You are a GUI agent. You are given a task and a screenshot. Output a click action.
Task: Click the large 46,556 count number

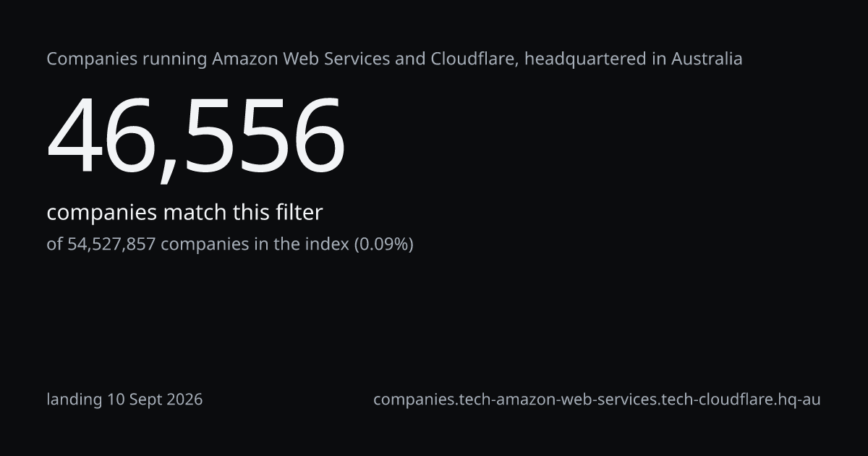tap(196, 138)
